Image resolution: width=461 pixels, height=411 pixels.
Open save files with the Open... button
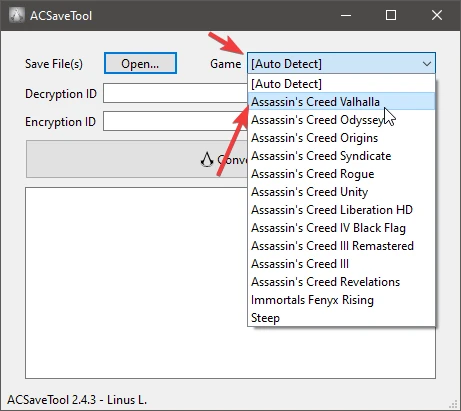(x=140, y=63)
